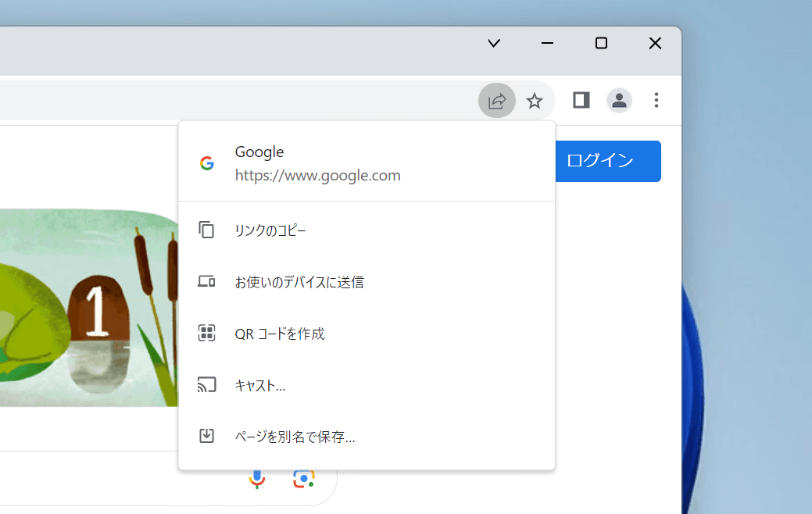Choose キャスト... from share menu
812x514 pixels.
(x=367, y=385)
